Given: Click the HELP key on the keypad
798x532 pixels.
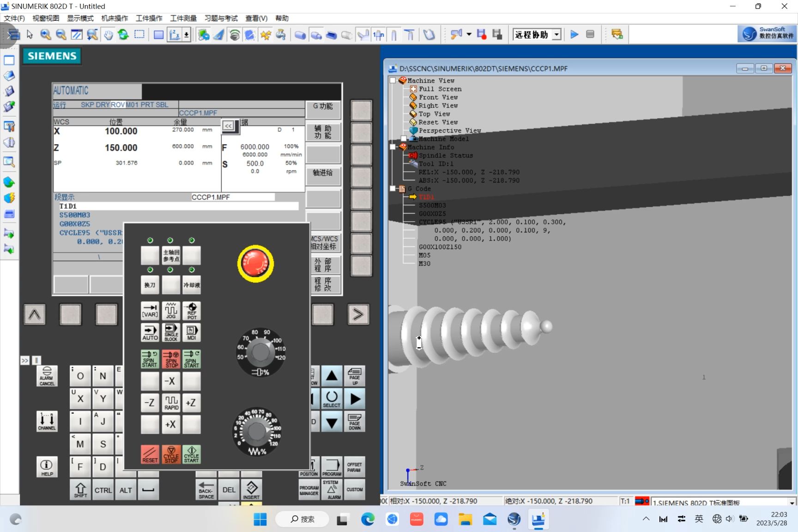Looking at the screenshot, I should point(47,467).
